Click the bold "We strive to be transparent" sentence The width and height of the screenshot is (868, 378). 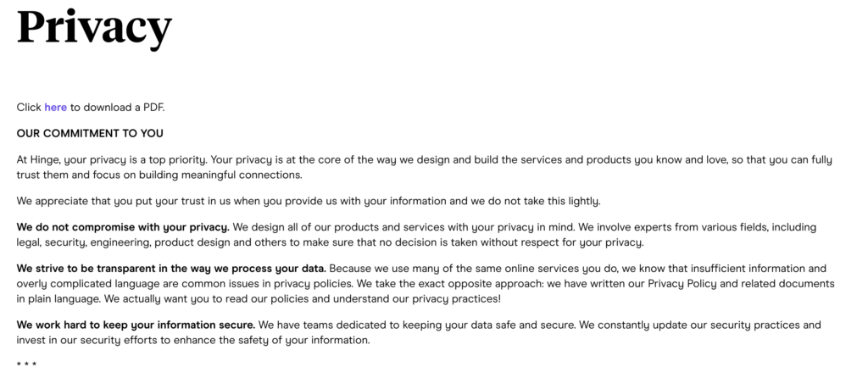(x=171, y=269)
